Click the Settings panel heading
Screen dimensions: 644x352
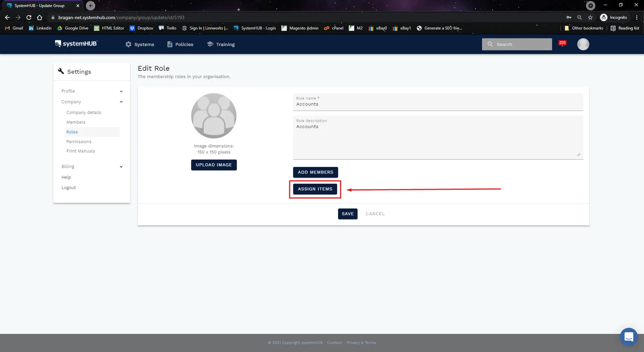[x=75, y=72]
